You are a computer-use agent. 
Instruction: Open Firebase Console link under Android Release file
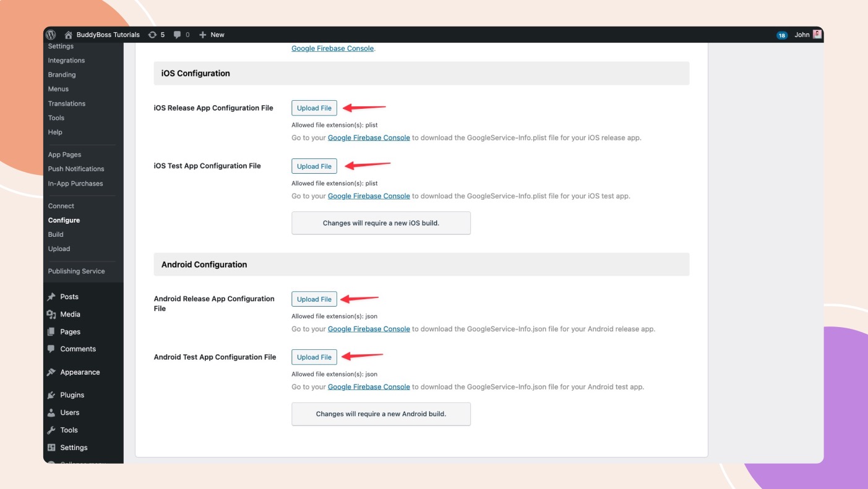click(369, 329)
